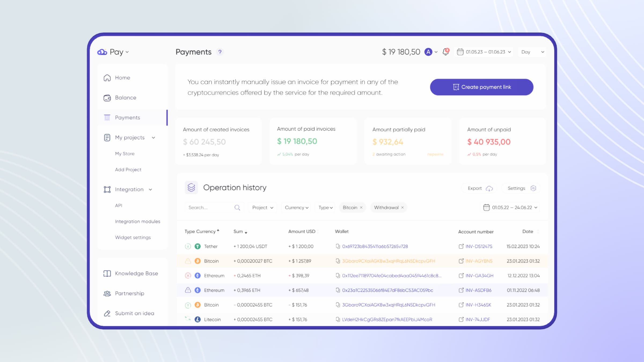This screenshot has height=362, width=644.
Task: Click the Settings gear icon in Operation history
Action: [533, 188]
